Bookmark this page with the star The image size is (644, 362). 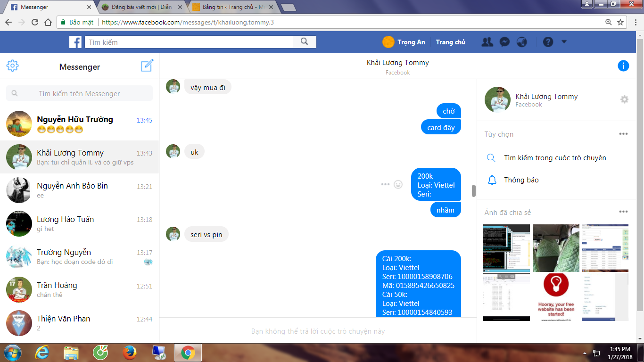click(x=620, y=22)
